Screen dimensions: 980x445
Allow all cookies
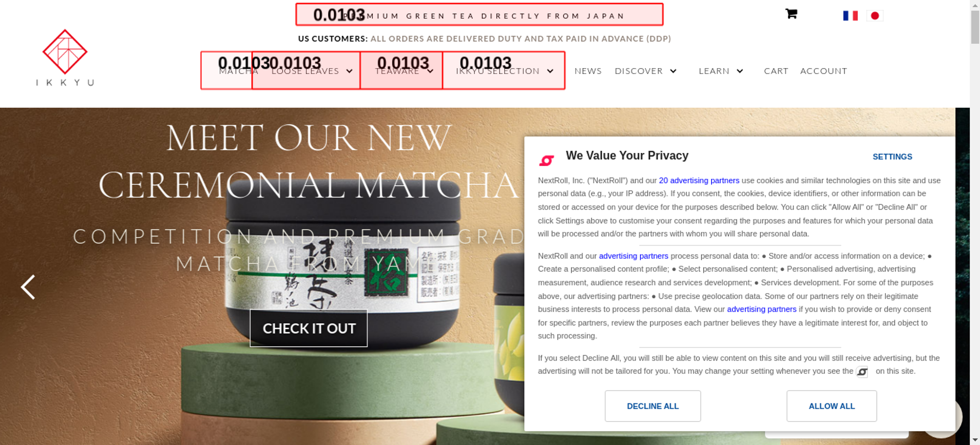coord(832,406)
